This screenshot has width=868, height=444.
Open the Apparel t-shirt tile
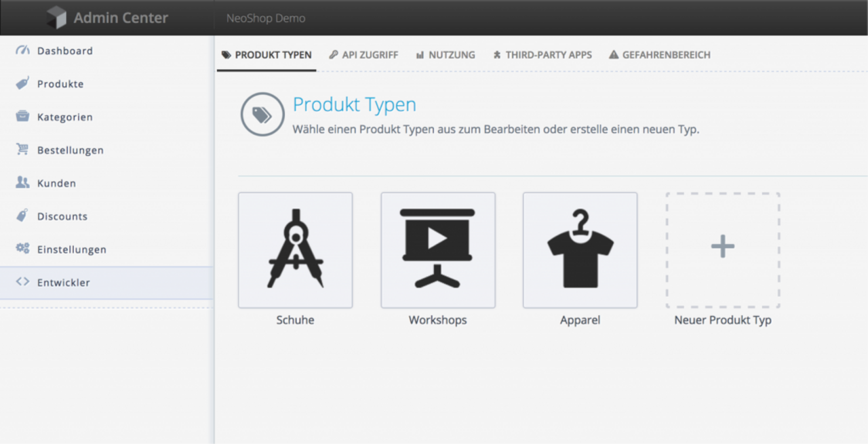(x=580, y=250)
